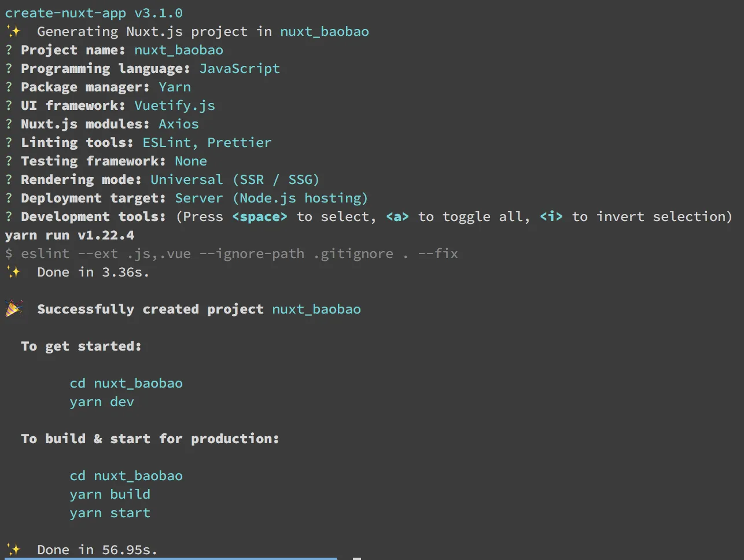Screen dimensions: 744x560
Task: Click the question mark before Development tools
Action: click(x=9, y=216)
